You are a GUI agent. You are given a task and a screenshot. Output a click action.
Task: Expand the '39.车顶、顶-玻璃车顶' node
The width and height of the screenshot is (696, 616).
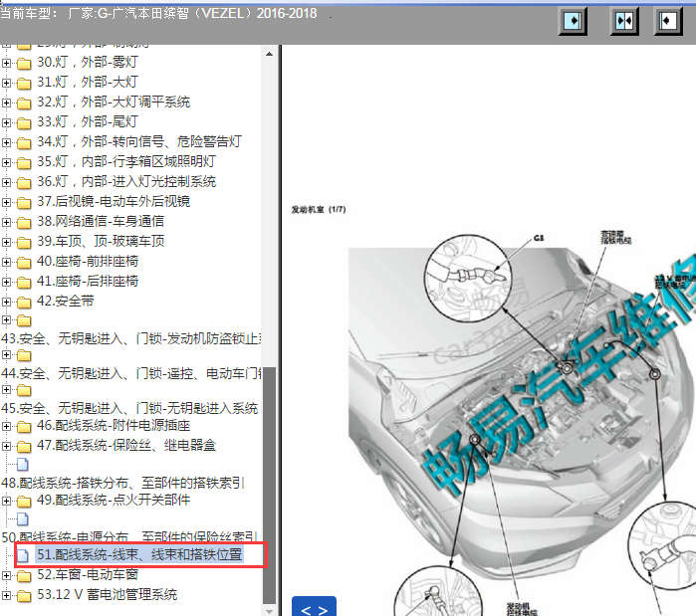[x=6, y=242]
